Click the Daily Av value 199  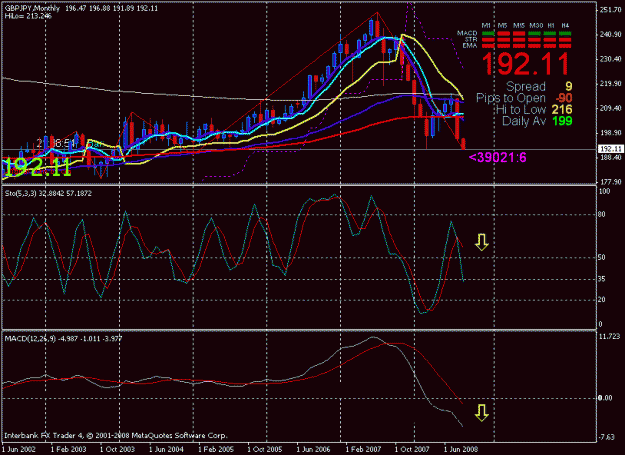(x=562, y=121)
